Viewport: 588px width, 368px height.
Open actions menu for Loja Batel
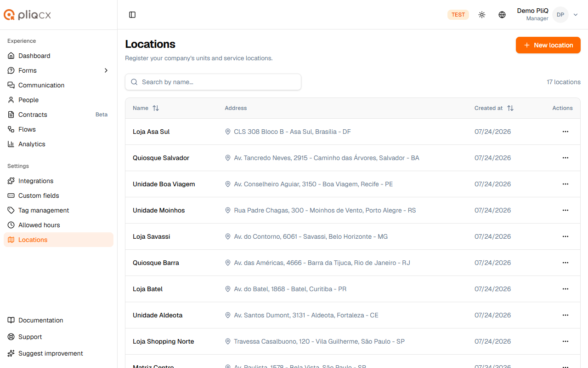[565, 289]
